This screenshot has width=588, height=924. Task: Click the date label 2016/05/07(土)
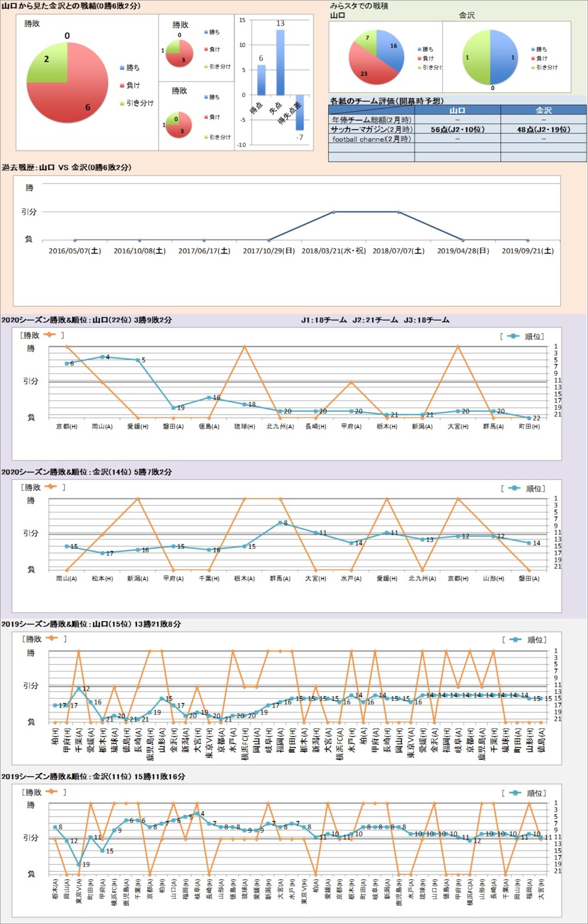75,251
